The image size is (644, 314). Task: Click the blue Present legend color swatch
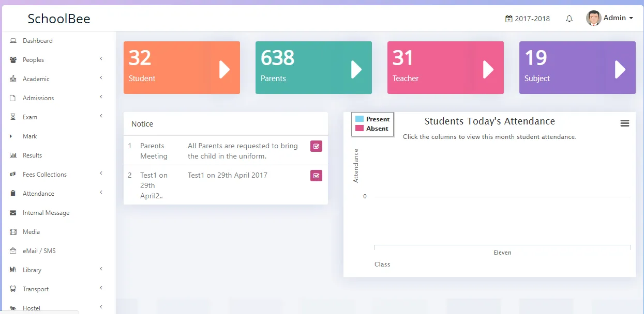point(360,119)
